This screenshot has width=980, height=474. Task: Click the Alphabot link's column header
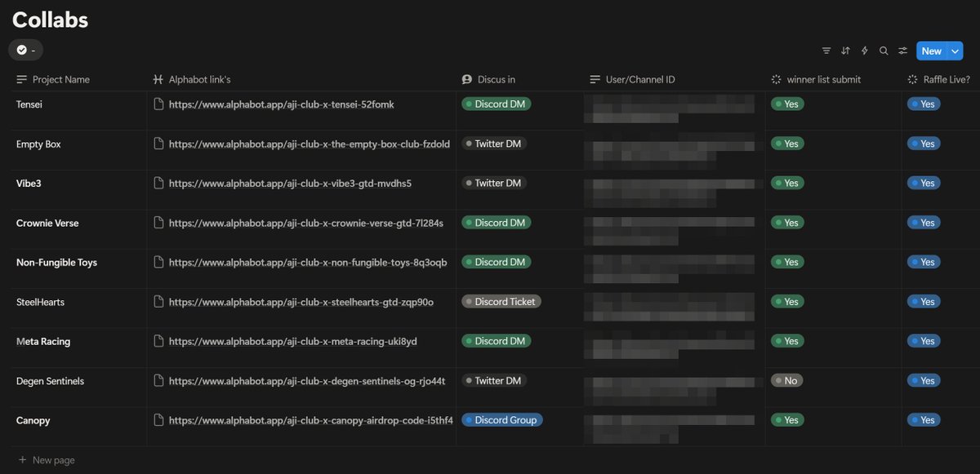point(192,79)
